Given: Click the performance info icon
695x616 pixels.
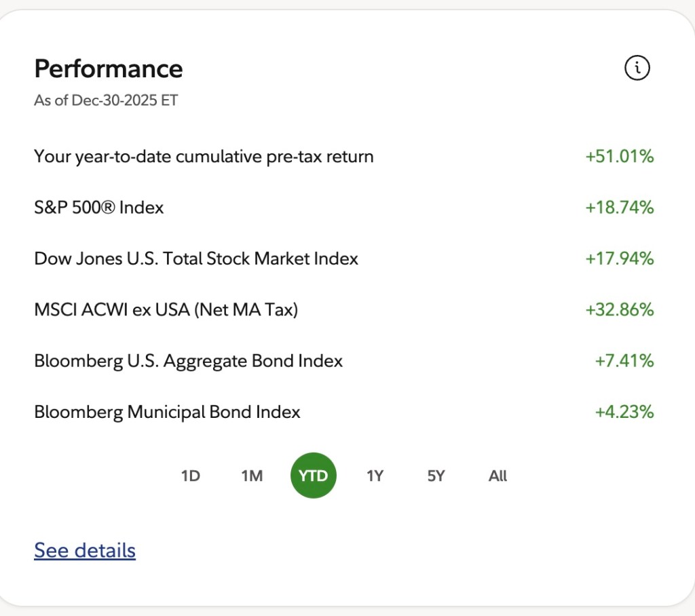Looking at the screenshot, I should tap(637, 68).
